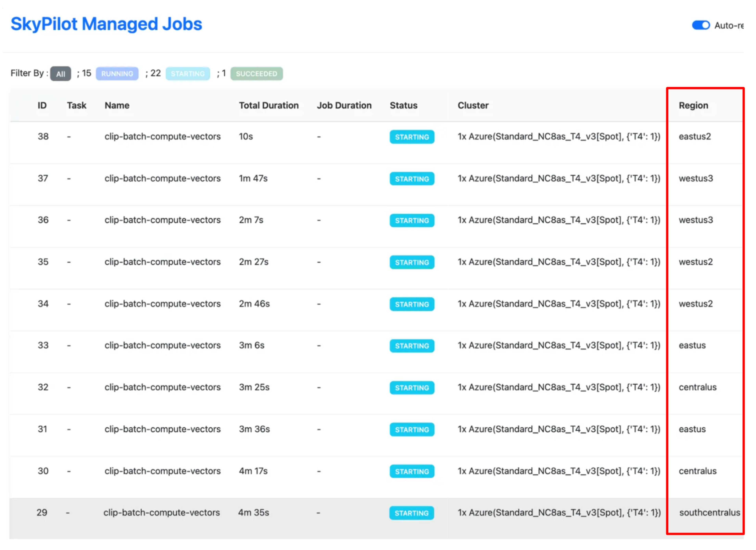Click STARTING badge for job 29

(x=411, y=513)
